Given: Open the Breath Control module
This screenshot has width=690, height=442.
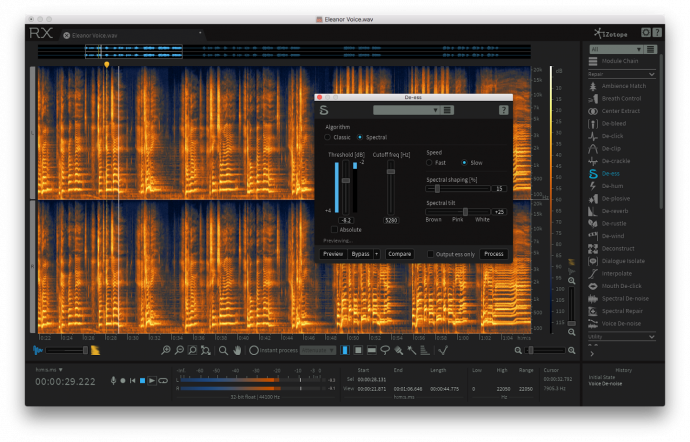Looking at the screenshot, I should pos(615,99).
